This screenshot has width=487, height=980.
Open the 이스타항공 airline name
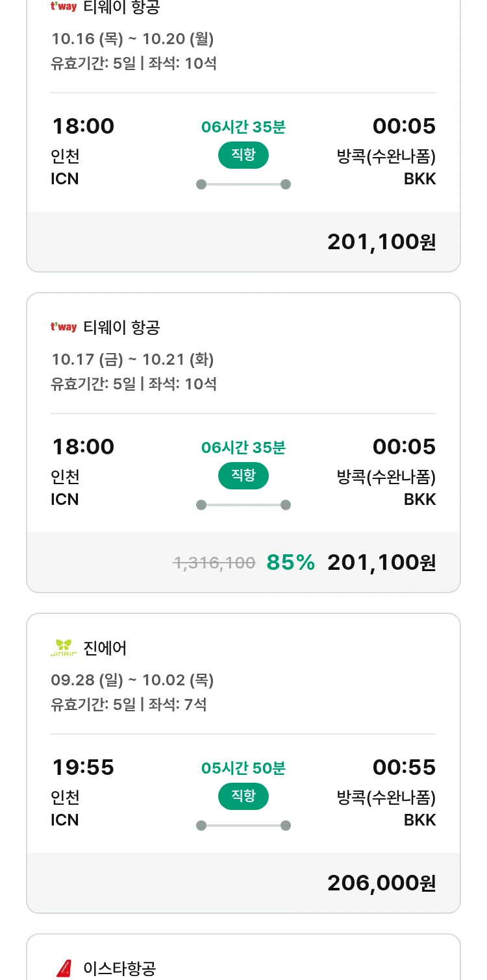click(119, 968)
